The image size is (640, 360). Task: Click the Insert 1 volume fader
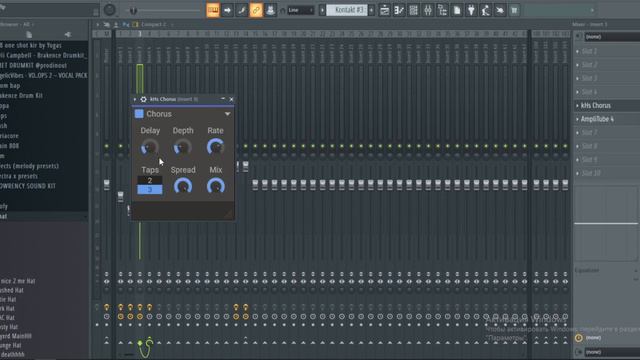(120, 196)
